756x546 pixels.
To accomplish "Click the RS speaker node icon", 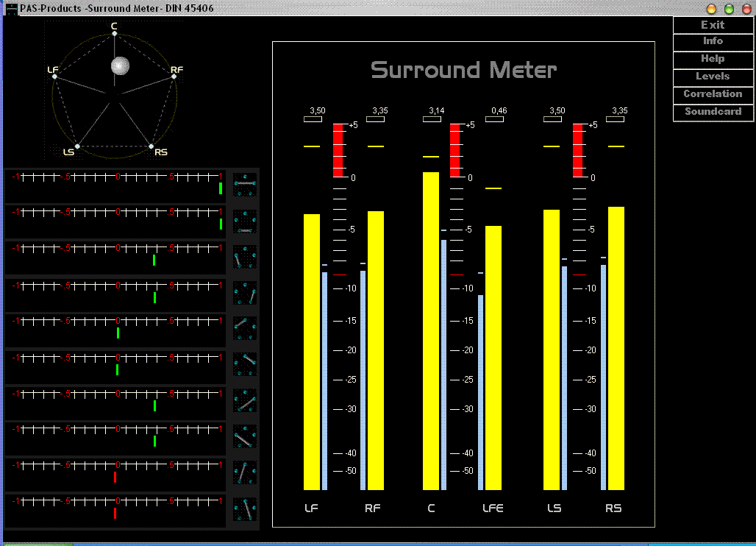I will (152, 146).
